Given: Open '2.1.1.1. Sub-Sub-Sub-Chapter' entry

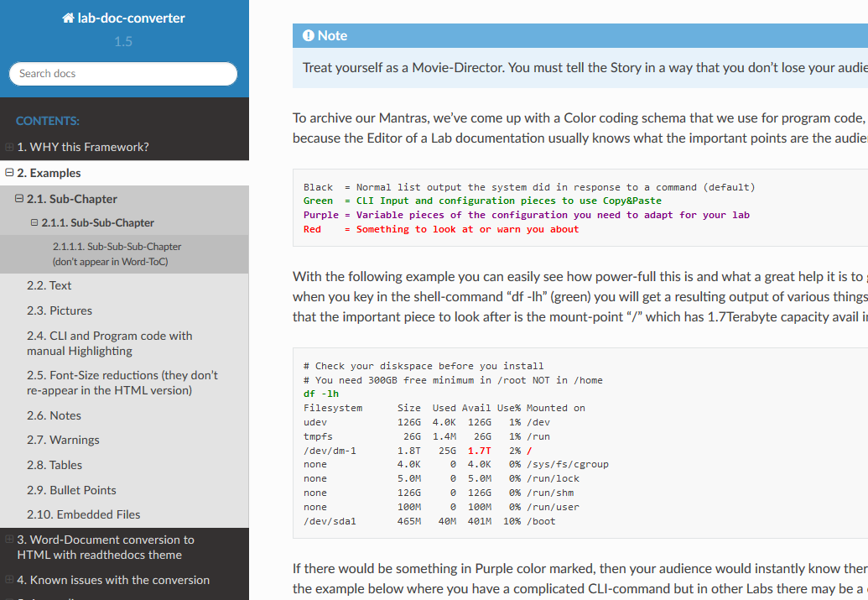Looking at the screenshot, I should [x=124, y=253].
